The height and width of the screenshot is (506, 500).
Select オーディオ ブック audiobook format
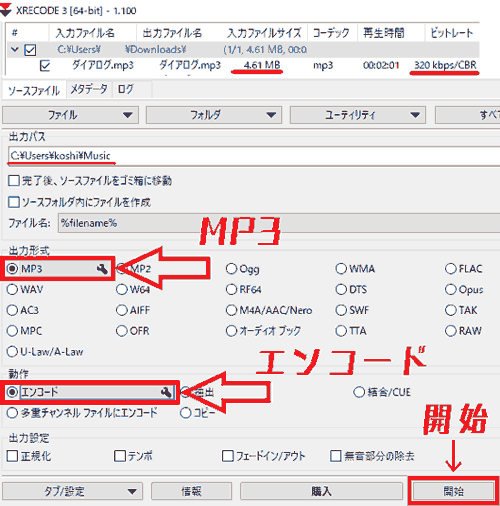(x=231, y=331)
